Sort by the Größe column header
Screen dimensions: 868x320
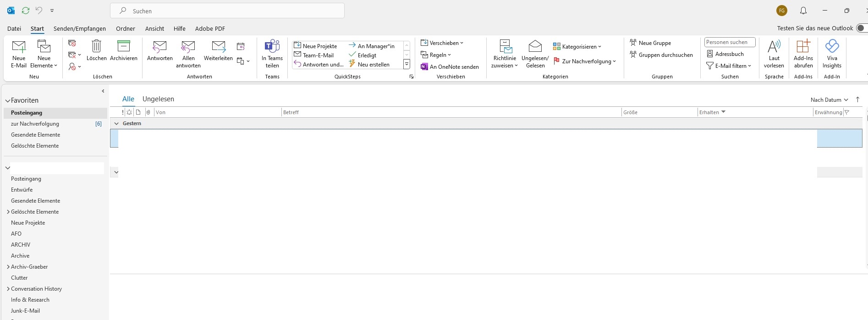(659, 112)
